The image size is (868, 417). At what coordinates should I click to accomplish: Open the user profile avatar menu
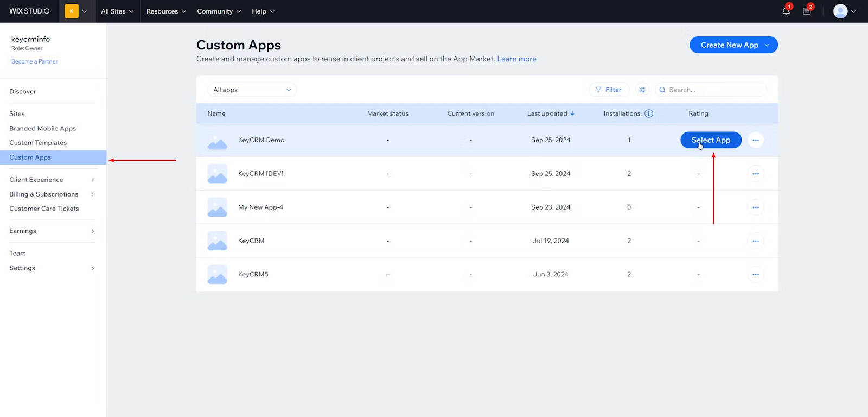tap(844, 11)
